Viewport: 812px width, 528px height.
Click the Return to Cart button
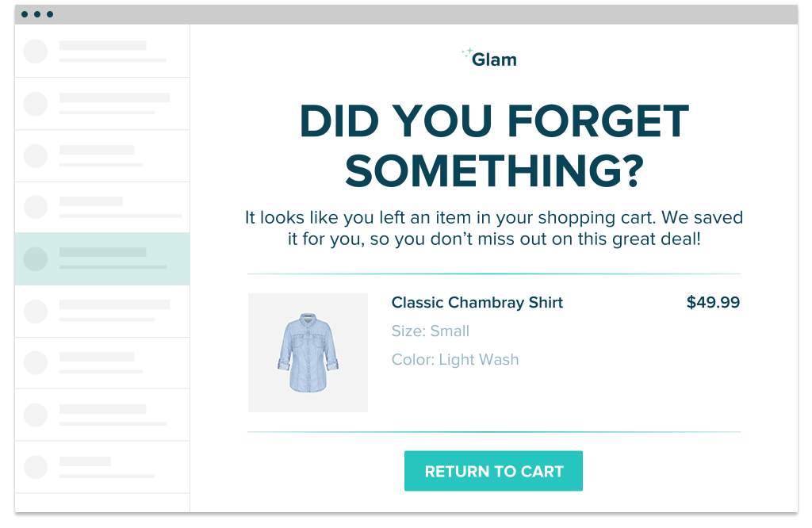click(493, 471)
